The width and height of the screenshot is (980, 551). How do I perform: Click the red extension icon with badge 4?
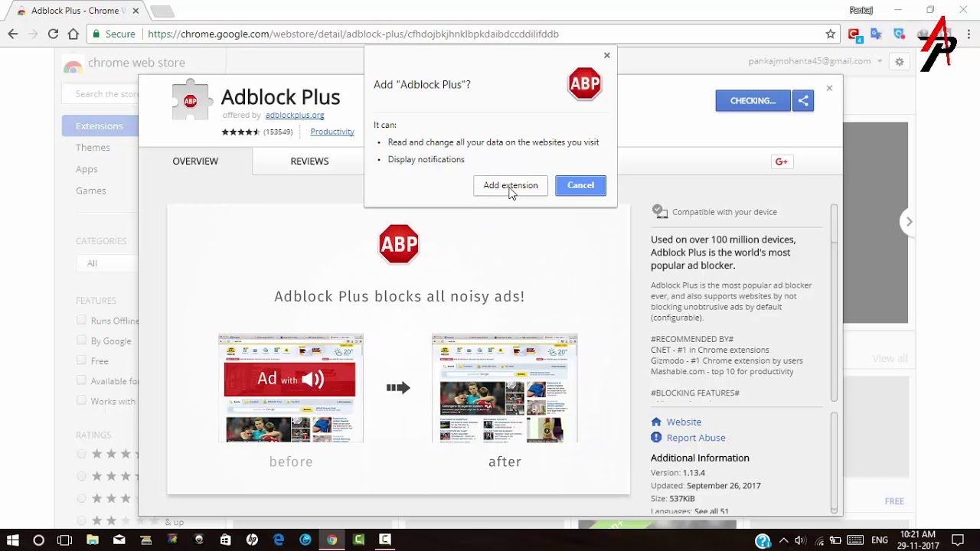pos(854,34)
